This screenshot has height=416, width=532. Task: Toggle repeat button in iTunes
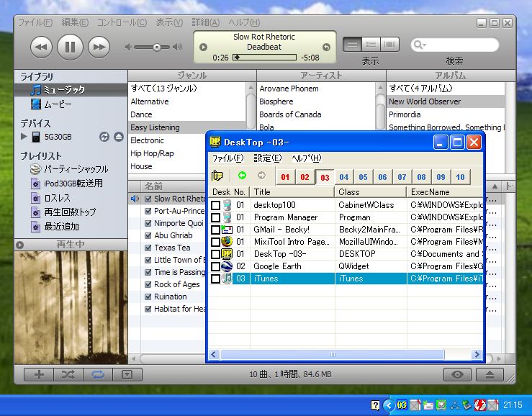pos(98,374)
